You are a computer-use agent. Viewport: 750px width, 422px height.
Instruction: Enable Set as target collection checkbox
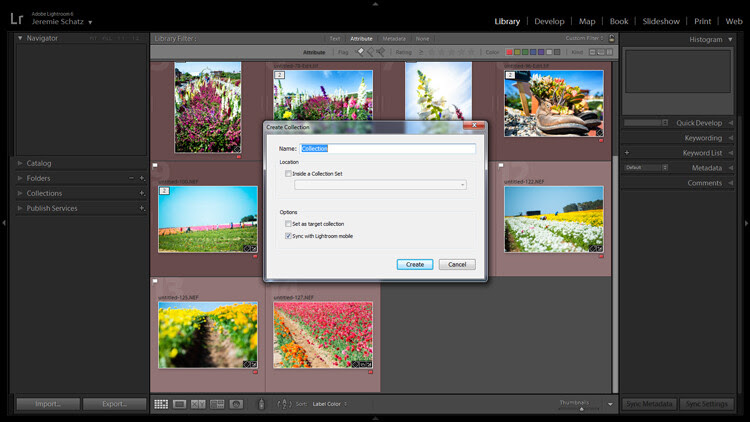tap(288, 224)
